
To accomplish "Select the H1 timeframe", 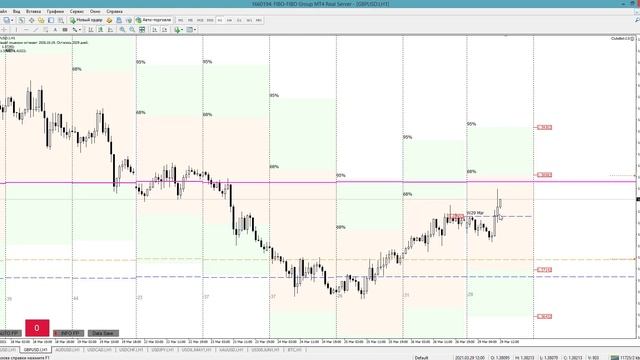I will pos(220,20).
